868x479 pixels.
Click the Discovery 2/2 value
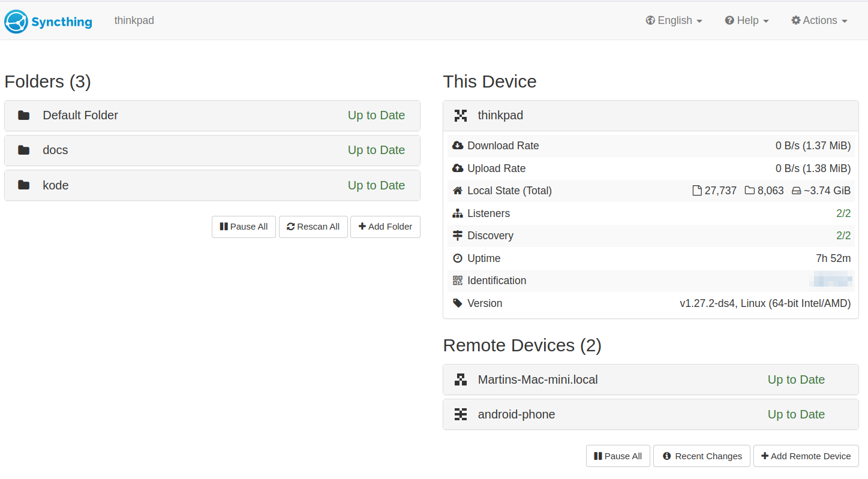(x=843, y=236)
